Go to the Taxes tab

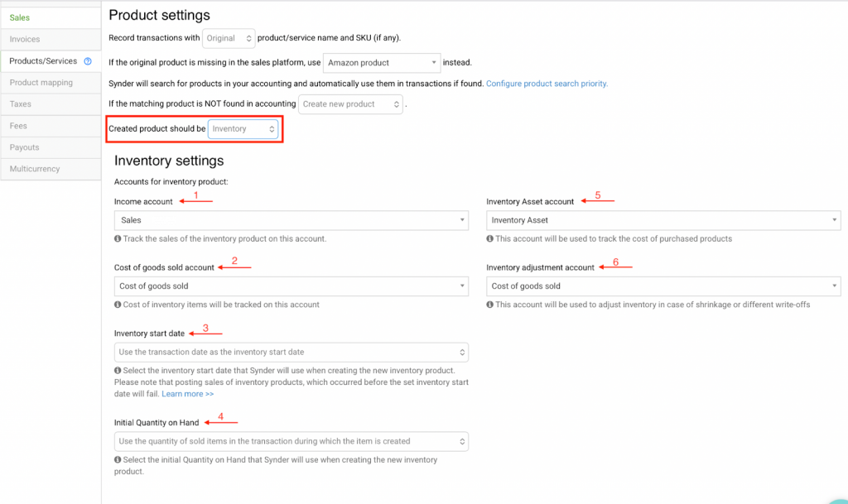point(21,104)
